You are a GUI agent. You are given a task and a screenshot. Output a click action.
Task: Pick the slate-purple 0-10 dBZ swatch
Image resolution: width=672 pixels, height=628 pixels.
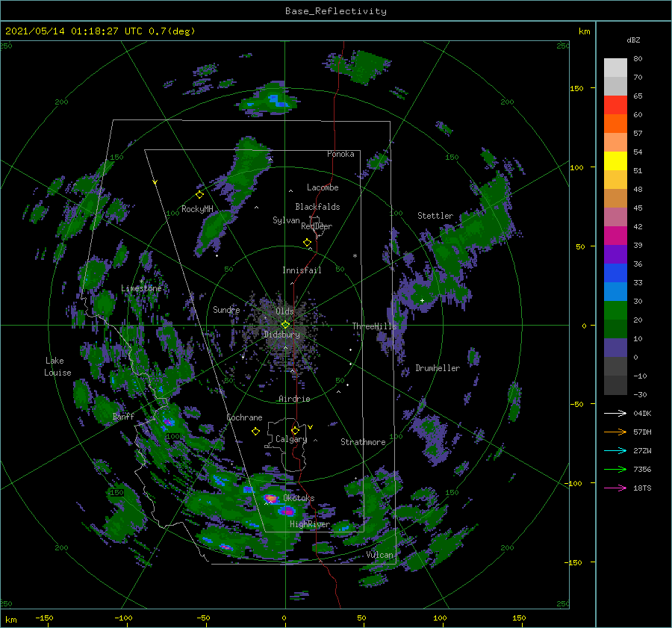[615, 348]
